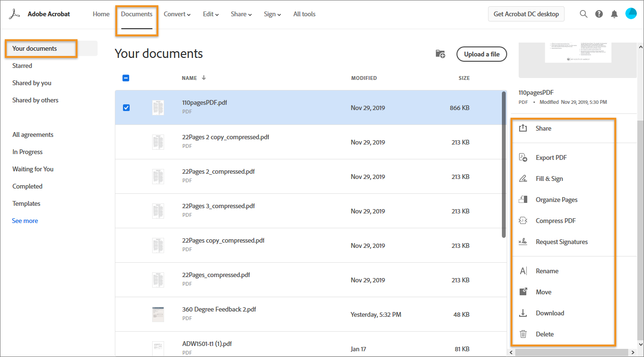Click right panel horizontal scrollbar
Viewport: 644px width, 357px height.
point(573,352)
